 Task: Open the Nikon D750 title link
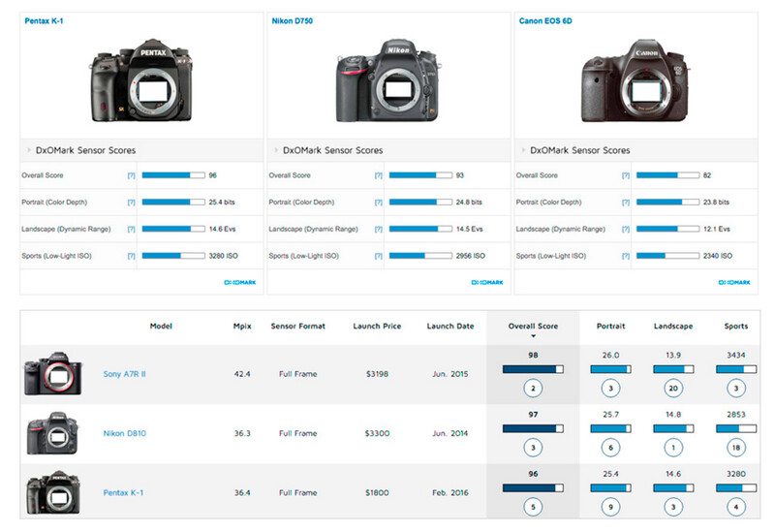293,20
